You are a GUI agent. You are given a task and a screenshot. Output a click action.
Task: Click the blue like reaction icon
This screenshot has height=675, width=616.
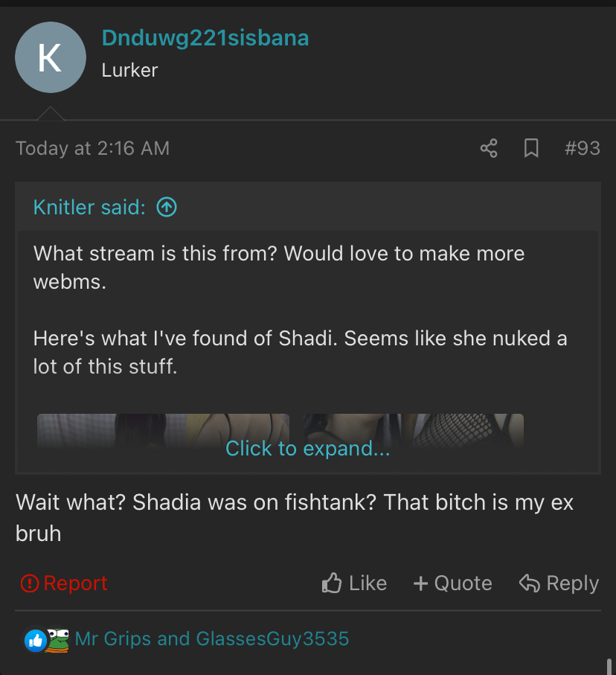35,639
